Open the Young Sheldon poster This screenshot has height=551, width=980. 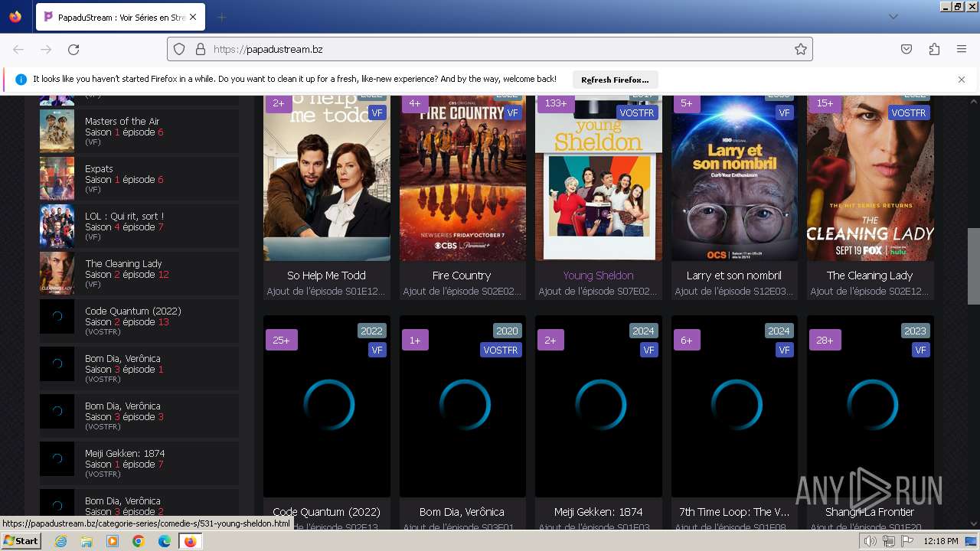599,178
